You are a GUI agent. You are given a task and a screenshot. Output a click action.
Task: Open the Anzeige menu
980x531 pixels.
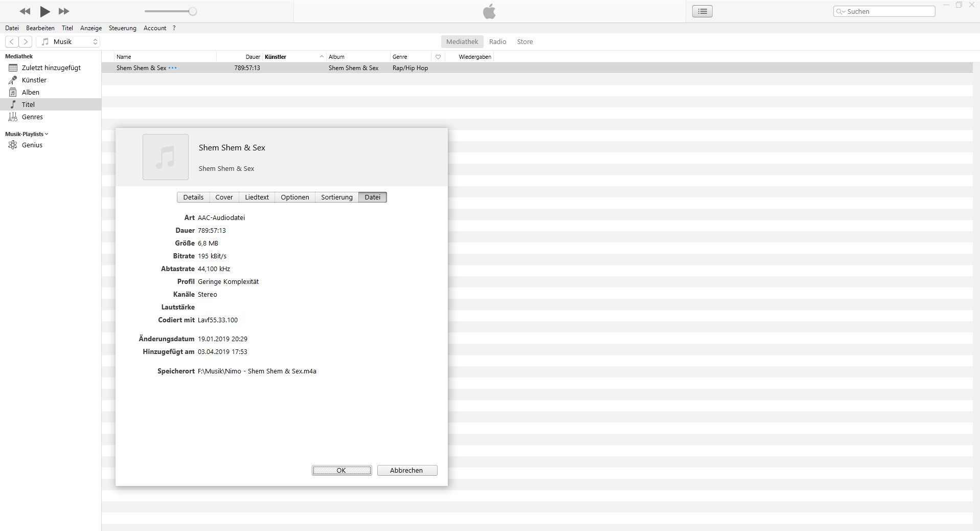[x=91, y=28]
